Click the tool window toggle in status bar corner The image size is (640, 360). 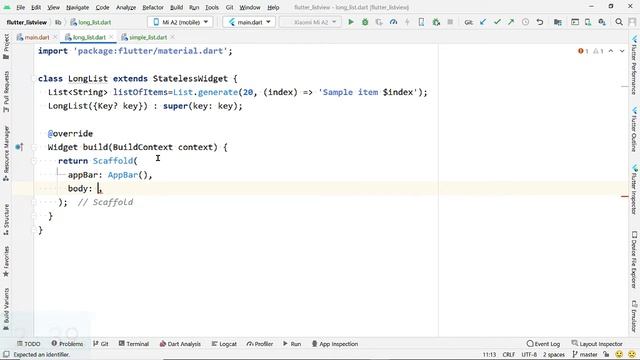6,354
